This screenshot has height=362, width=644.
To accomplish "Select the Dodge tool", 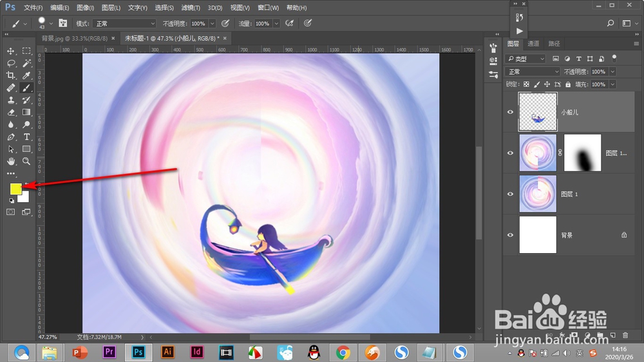I will click(x=26, y=124).
